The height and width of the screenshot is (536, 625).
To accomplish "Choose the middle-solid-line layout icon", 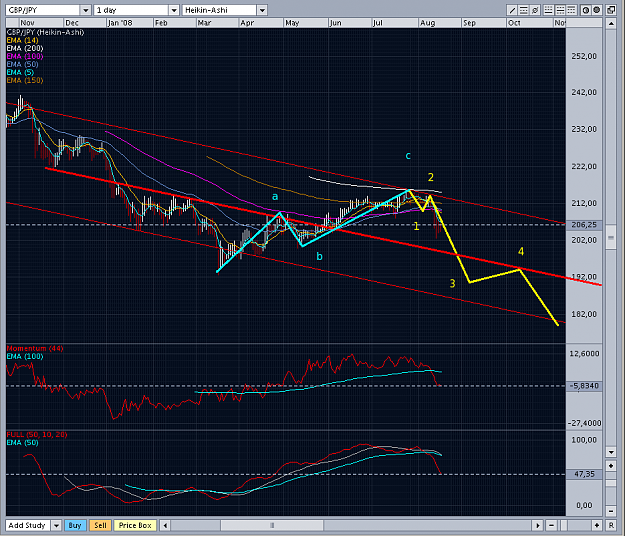I will [560, 10].
